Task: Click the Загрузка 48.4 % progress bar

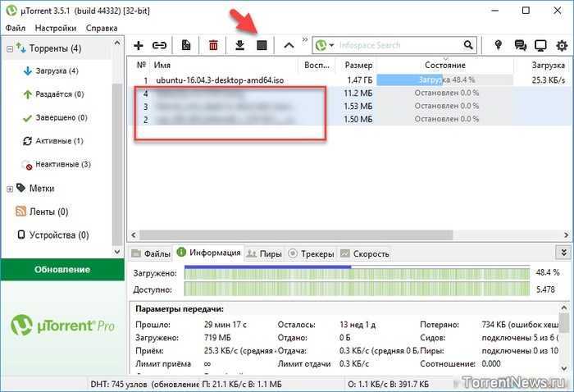Action: click(x=444, y=80)
